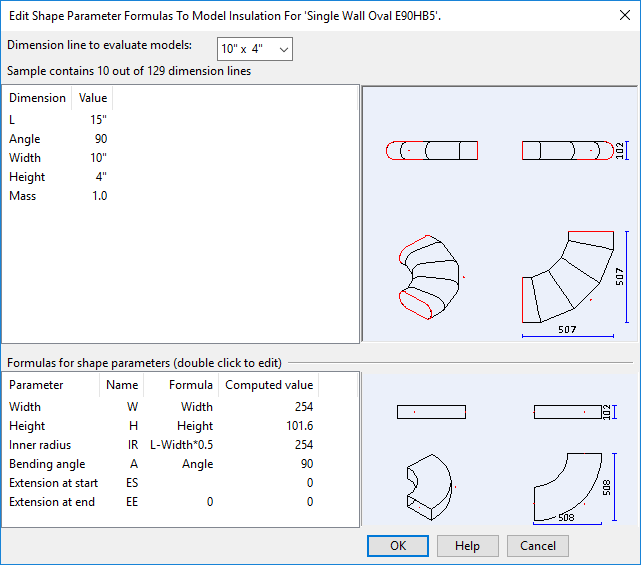The height and width of the screenshot is (565, 641).
Task: Click the oval elbow isometric 3D preview
Action: pyautogui.click(x=430, y=277)
